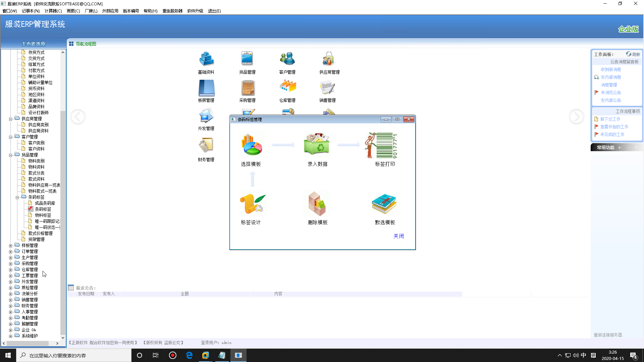Open the 记事本(N) menu
Image resolution: width=644 pixels, height=362 pixels.
coord(31,11)
